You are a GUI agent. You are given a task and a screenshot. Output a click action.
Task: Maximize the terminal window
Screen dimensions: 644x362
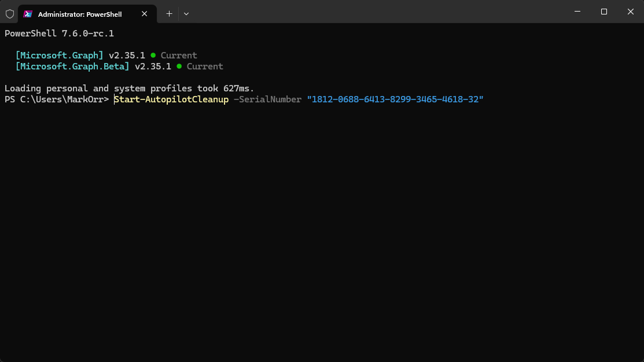tap(603, 12)
